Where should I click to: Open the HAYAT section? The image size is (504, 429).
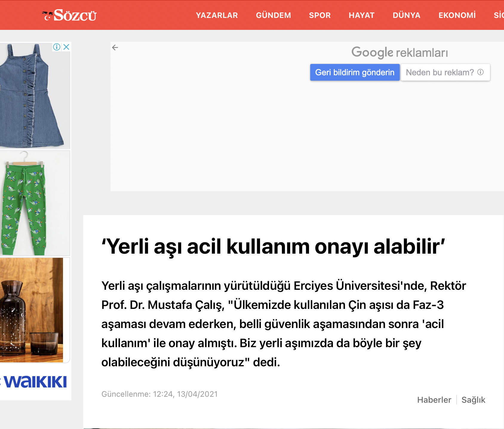coord(362,15)
